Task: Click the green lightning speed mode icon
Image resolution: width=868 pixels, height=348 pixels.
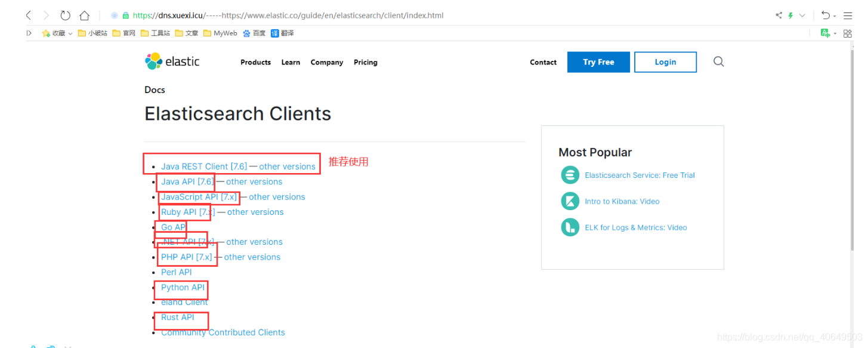Action: [791, 16]
